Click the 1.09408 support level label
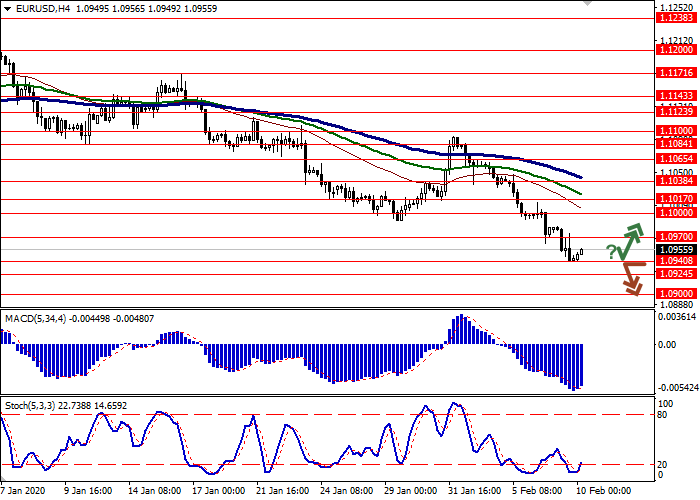 (x=676, y=261)
